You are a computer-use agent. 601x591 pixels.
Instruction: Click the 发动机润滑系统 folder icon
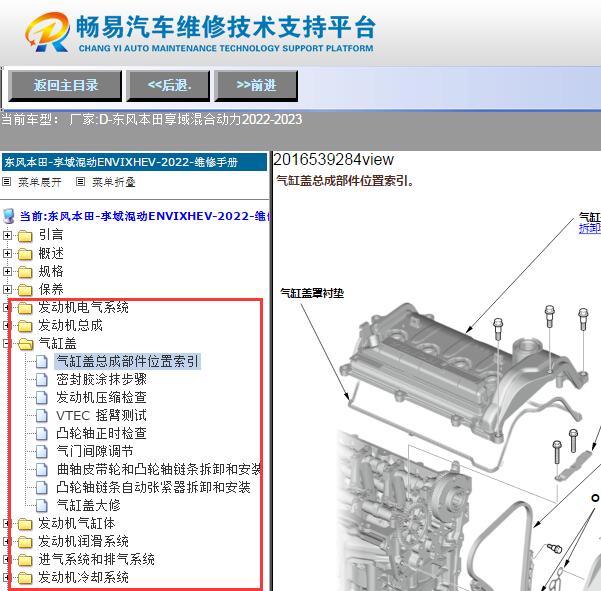point(25,542)
